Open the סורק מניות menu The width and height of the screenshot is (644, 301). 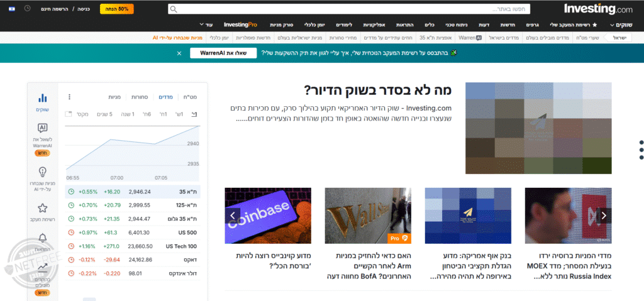click(281, 25)
